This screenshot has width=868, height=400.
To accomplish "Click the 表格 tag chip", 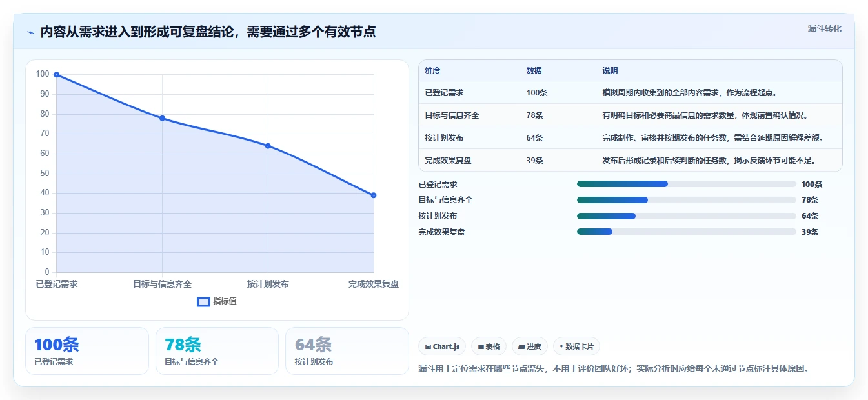I will 489,346.
